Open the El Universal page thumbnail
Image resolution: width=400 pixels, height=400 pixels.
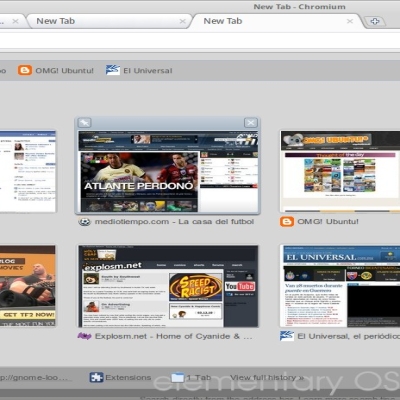point(340,286)
